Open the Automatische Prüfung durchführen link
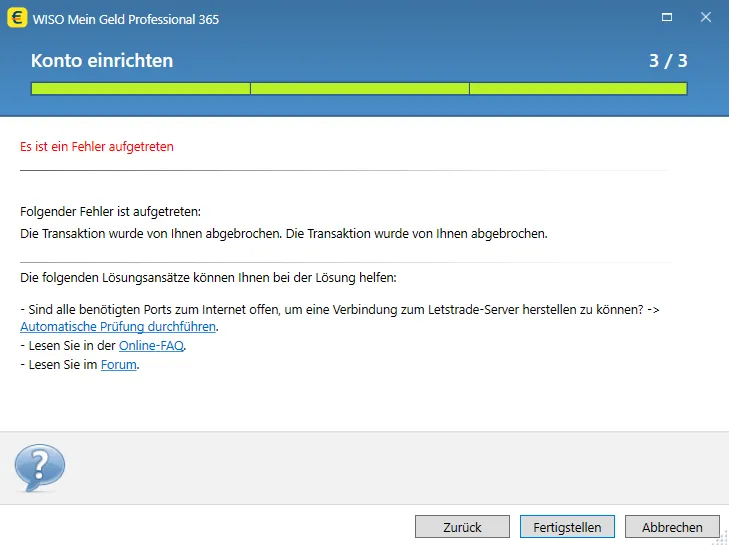The image size is (729, 545). [118, 327]
